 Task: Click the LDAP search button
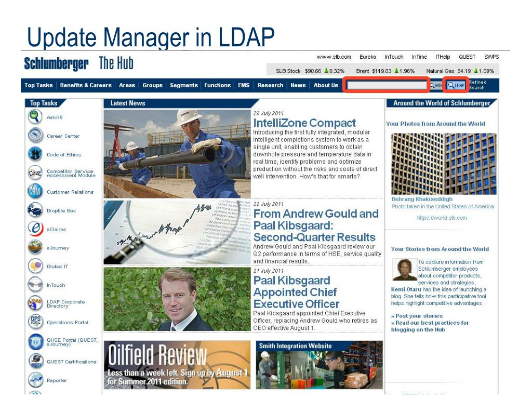click(x=456, y=85)
